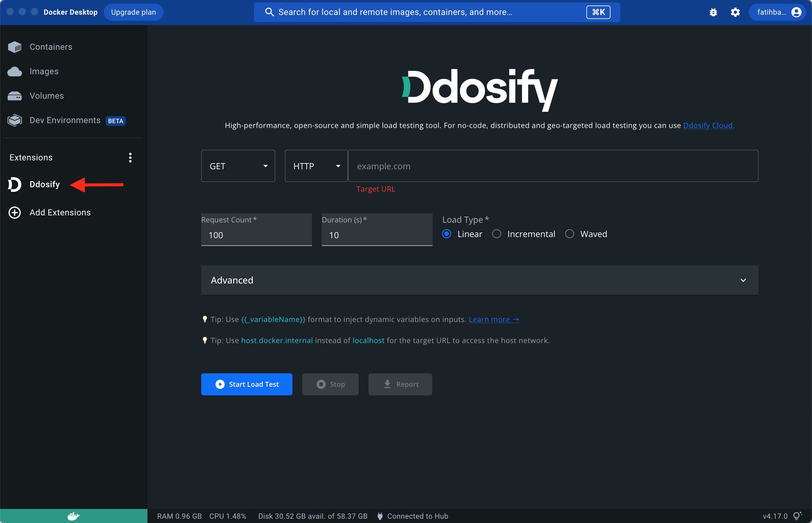The image size is (812, 523).
Task: Click the Containers menu item
Action: [51, 46]
